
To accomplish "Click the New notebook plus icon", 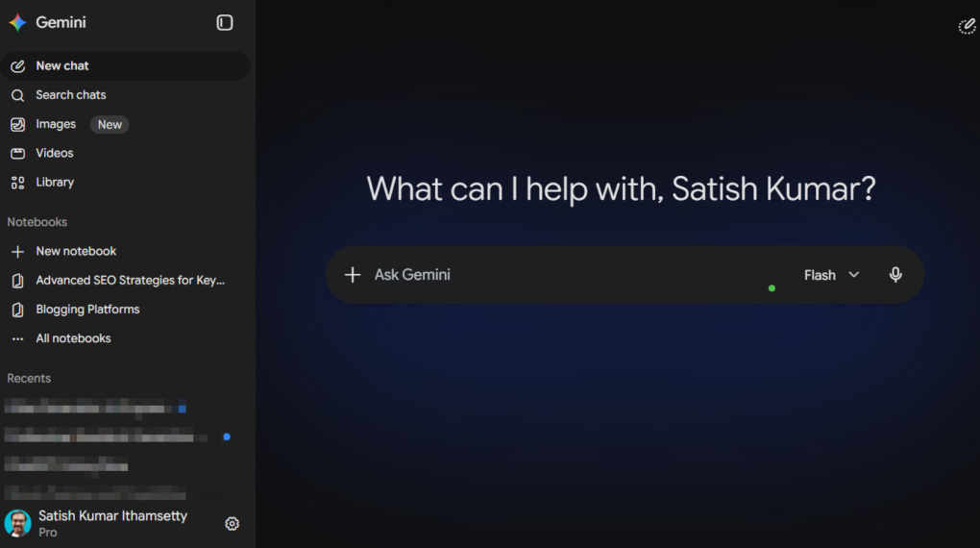I will coord(17,252).
